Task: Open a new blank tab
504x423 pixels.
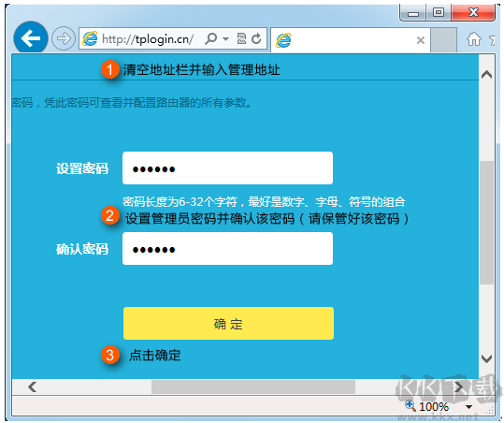Action: [x=443, y=40]
